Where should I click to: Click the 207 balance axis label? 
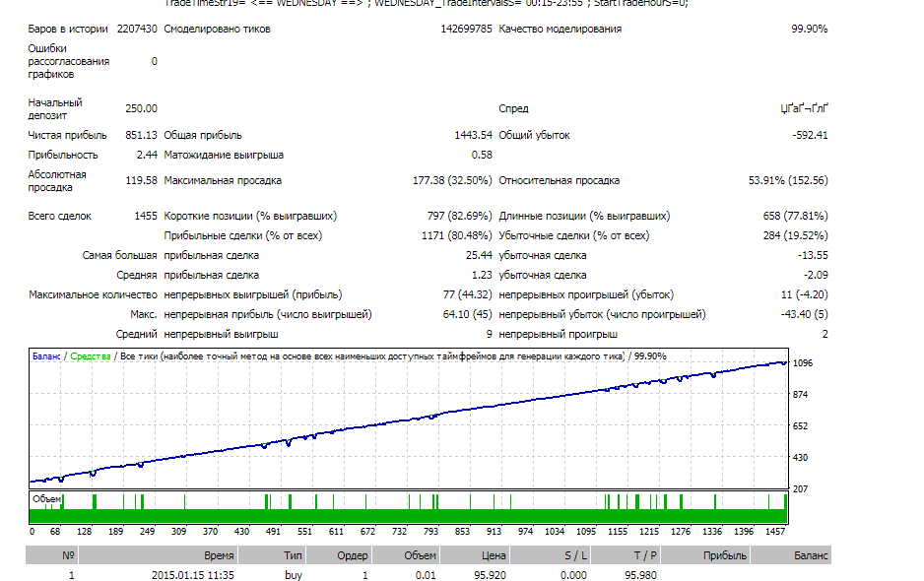tap(800, 489)
